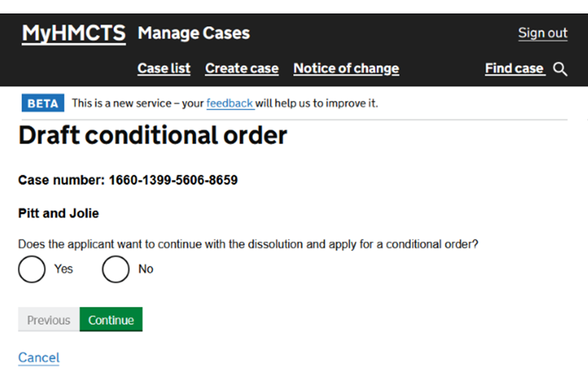
Task: Select the No radio button
Action: pos(115,269)
